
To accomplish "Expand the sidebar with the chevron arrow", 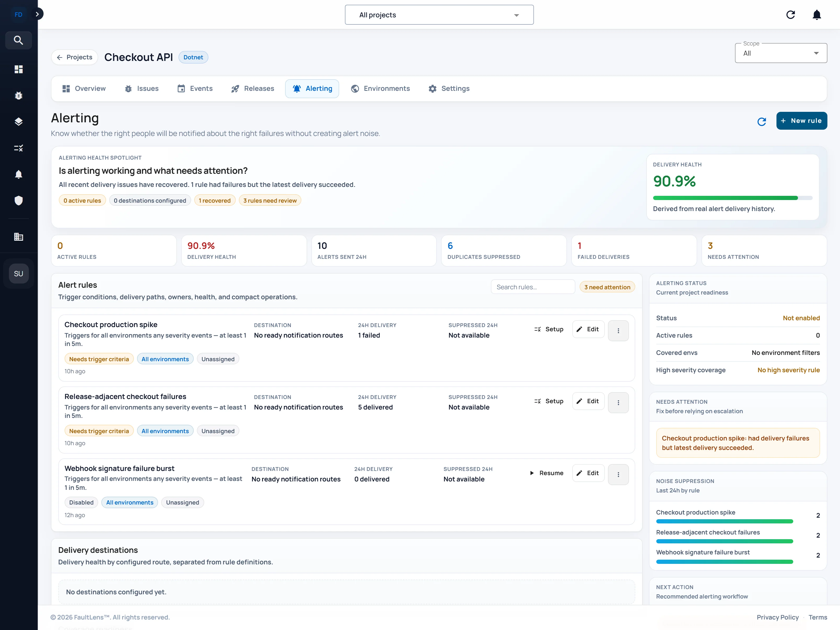I will point(37,14).
